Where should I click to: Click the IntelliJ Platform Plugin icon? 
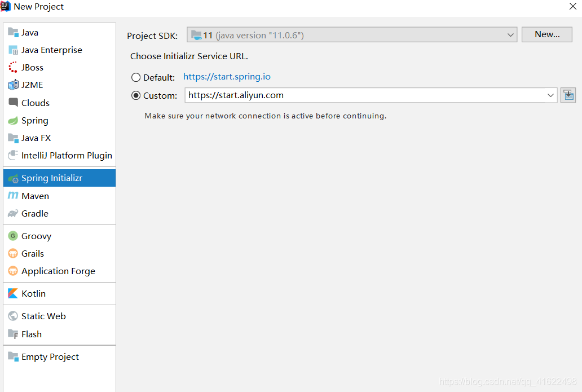13,155
